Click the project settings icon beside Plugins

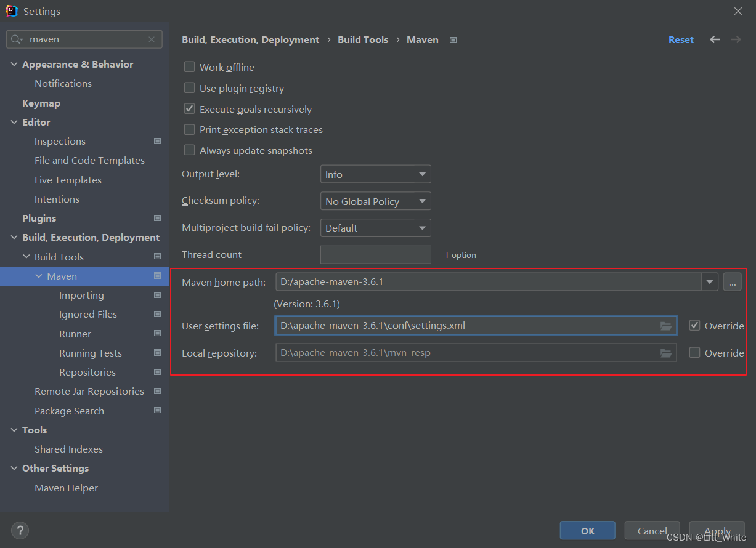157,218
